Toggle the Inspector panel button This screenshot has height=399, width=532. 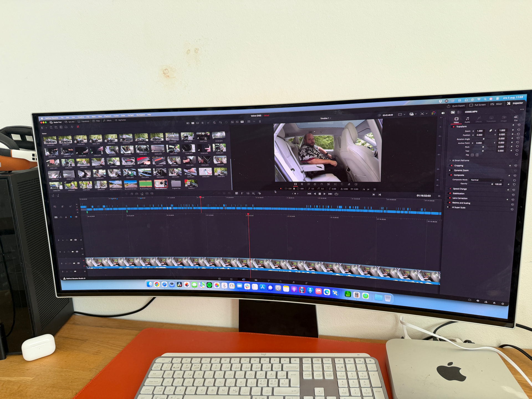(x=515, y=103)
